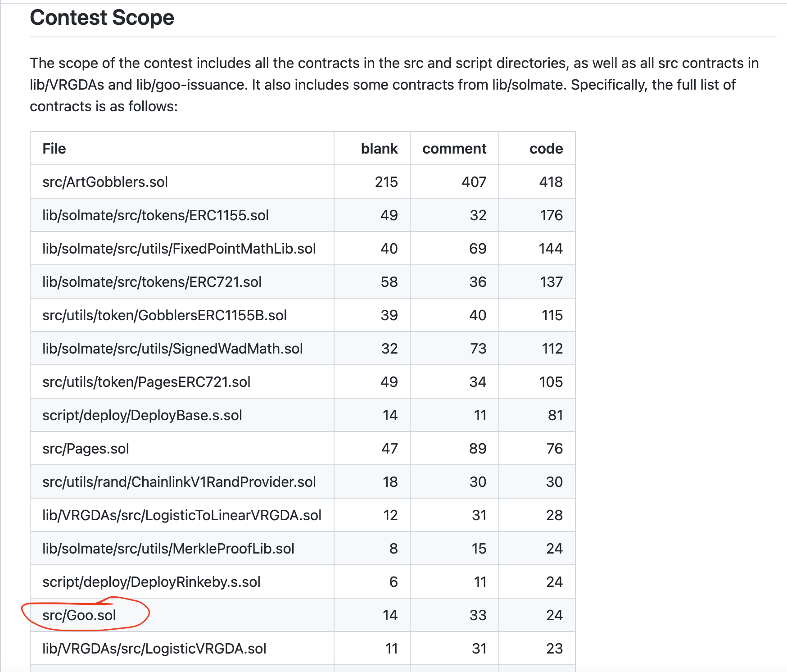The width and height of the screenshot is (787, 672).
Task: Click the lib/solmate/src/tokens/ERC721.sol filename
Action: [x=152, y=282]
